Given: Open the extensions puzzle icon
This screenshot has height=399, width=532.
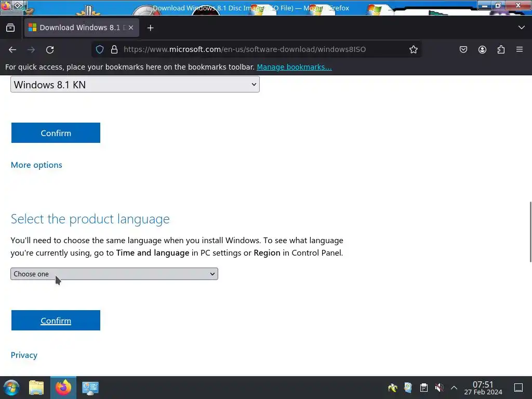Looking at the screenshot, I should tap(501, 49).
